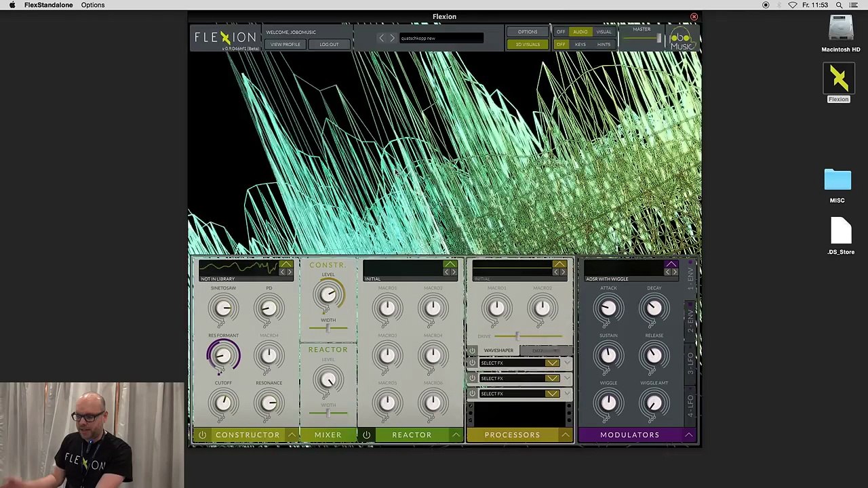Select the WAVESHAPER tab in Processors
Viewport: 868px width, 488px height.
[498, 350]
